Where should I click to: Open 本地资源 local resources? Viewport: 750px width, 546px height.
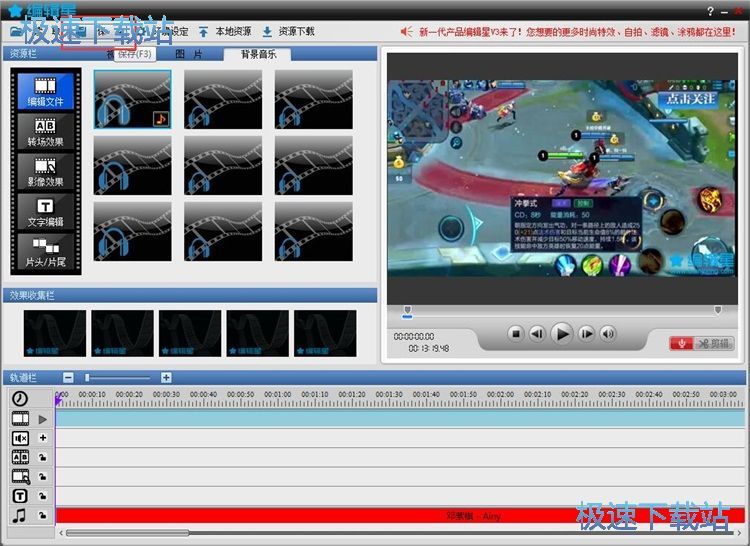click(233, 32)
